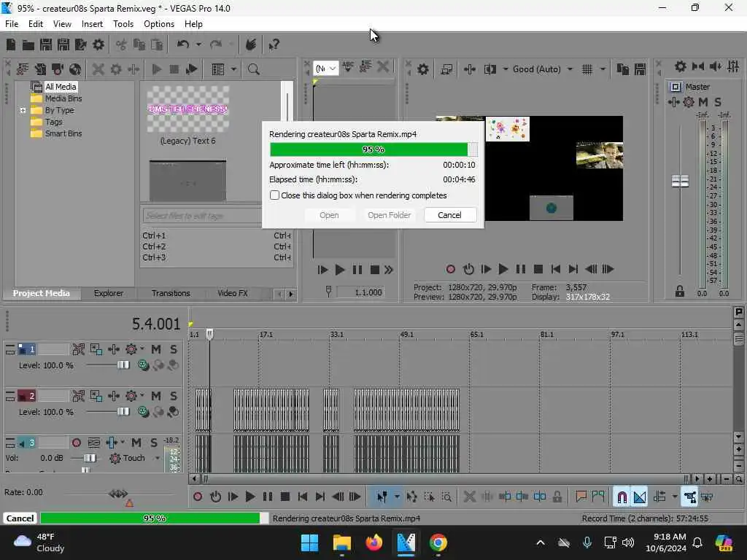Toggle Automatic Crossfades button
This screenshot has width=747, height=560.
click(640, 497)
